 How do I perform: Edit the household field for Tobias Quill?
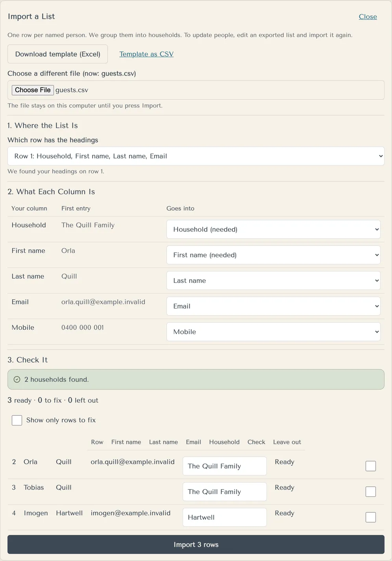coord(225,492)
